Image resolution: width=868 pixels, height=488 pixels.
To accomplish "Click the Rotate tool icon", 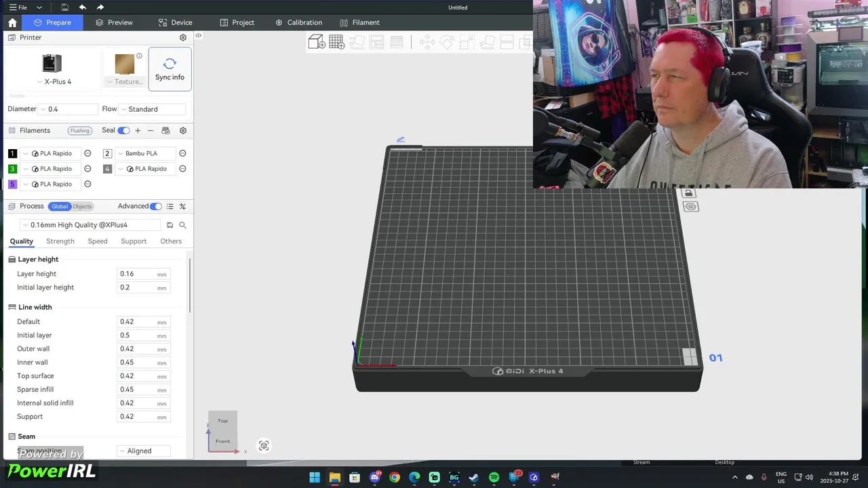I will pyautogui.click(x=447, y=42).
